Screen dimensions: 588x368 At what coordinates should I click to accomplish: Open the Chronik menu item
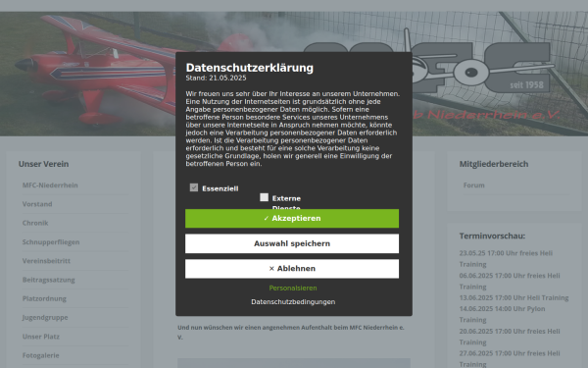point(35,223)
